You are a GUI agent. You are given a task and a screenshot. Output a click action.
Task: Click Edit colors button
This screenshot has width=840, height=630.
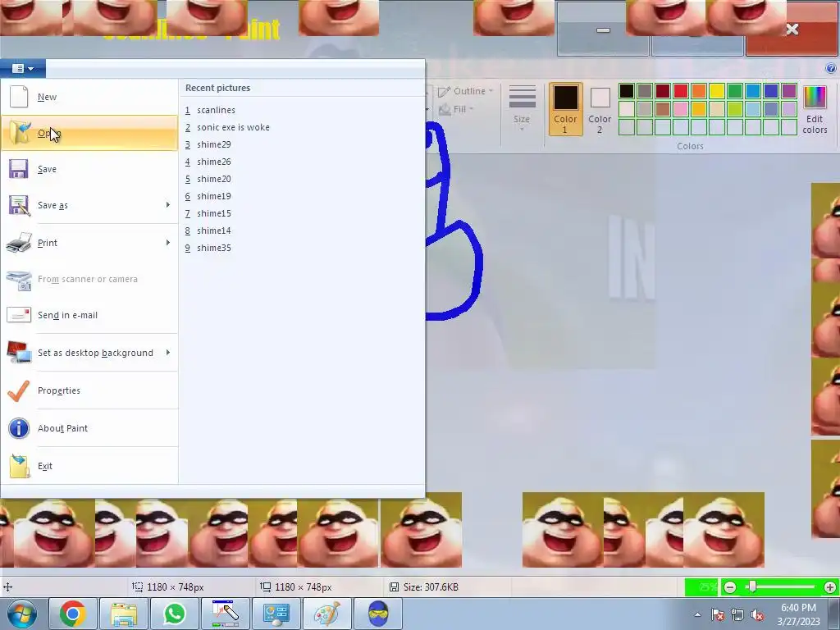click(x=815, y=109)
